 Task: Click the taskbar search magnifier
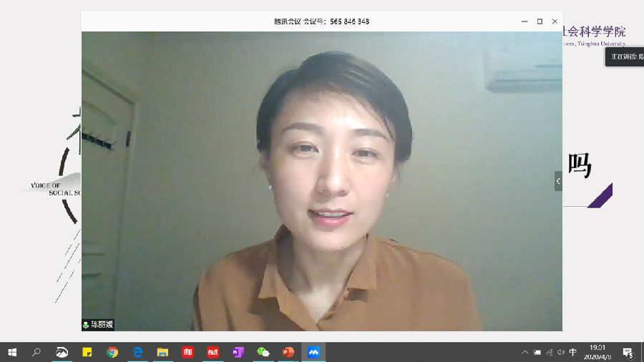[x=36, y=352]
